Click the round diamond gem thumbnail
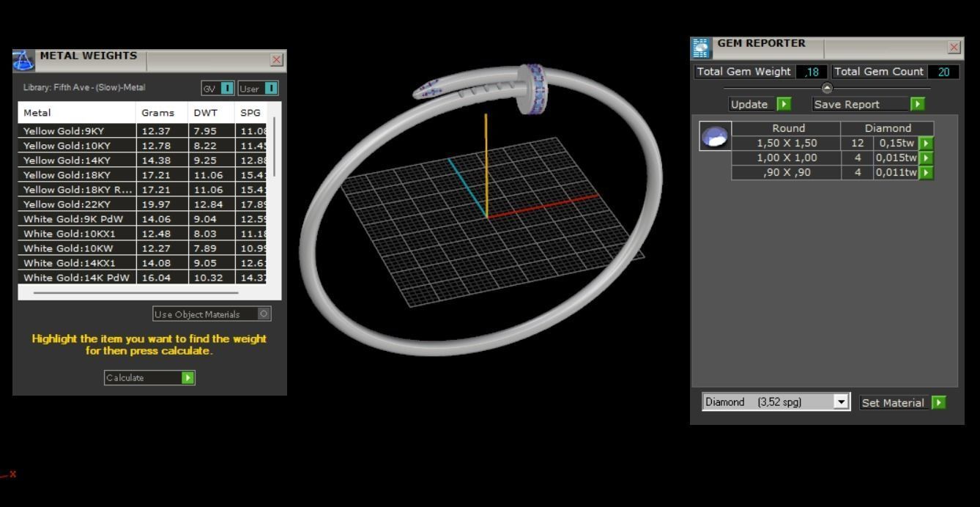This screenshot has height=507, width=980. pos(715,136)
